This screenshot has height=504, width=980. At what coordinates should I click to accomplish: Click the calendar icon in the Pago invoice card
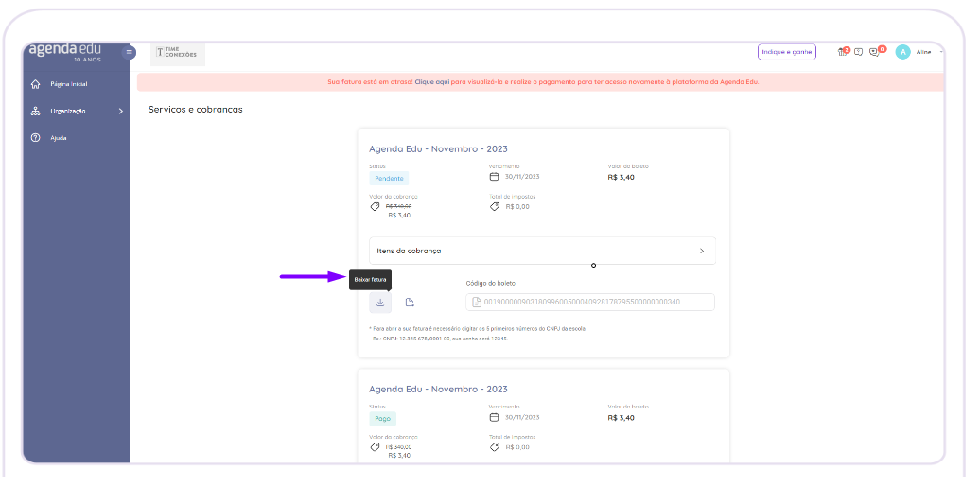(494, 417)
